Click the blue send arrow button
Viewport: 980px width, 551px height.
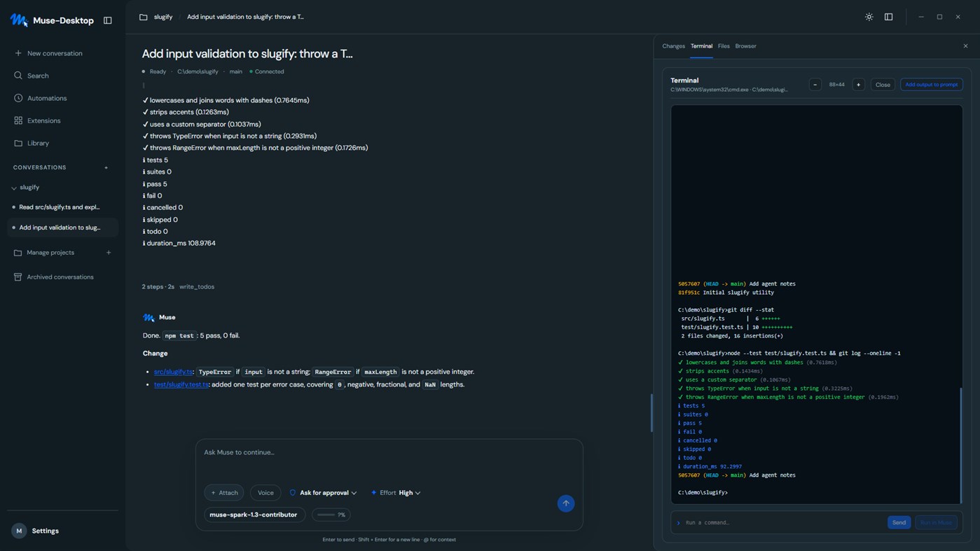566,503
